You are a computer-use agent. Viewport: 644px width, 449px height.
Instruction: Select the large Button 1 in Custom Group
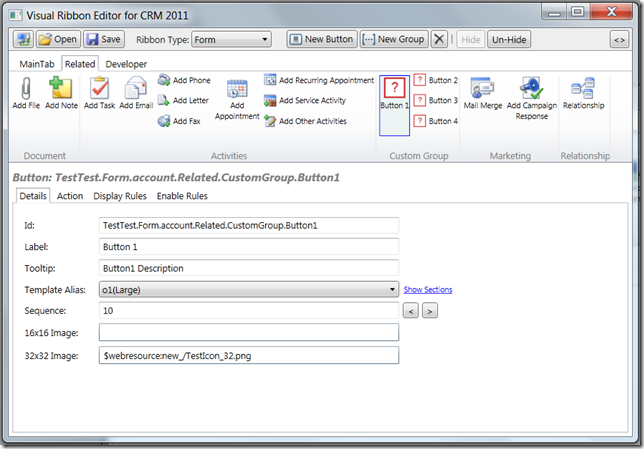point(394,105)
